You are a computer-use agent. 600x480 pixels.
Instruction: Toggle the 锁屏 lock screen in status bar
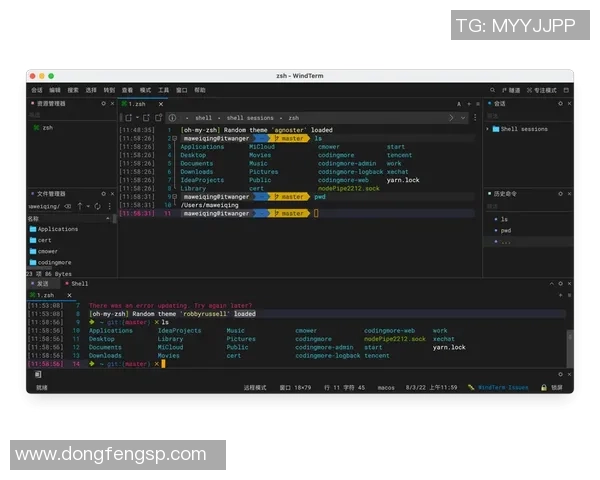[552, 387]
